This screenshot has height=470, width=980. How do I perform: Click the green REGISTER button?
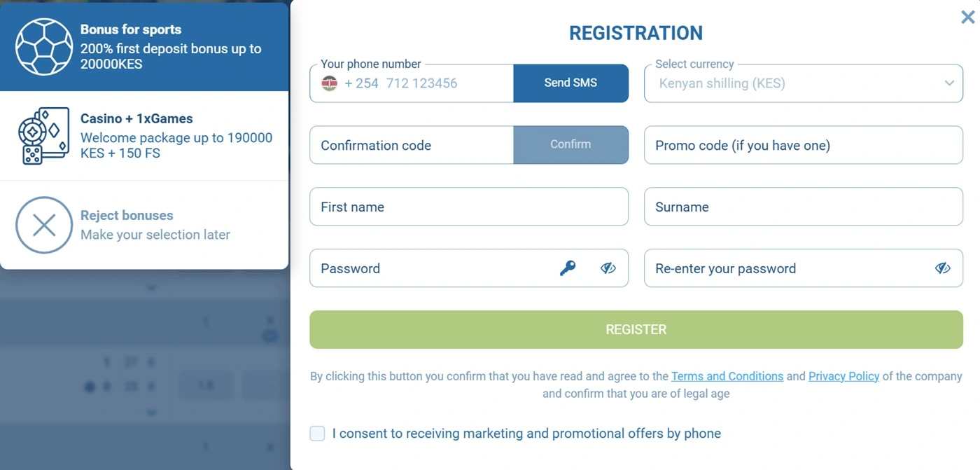tap(636, 329)
